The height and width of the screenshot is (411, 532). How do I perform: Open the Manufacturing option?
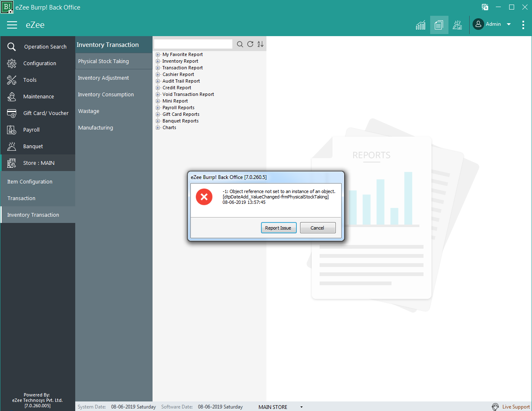pos(114,127)
